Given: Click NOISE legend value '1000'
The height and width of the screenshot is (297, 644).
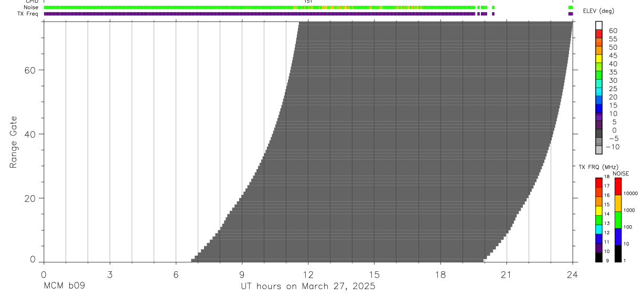Looking at the screenshot, I should click(x=629, y=210).
